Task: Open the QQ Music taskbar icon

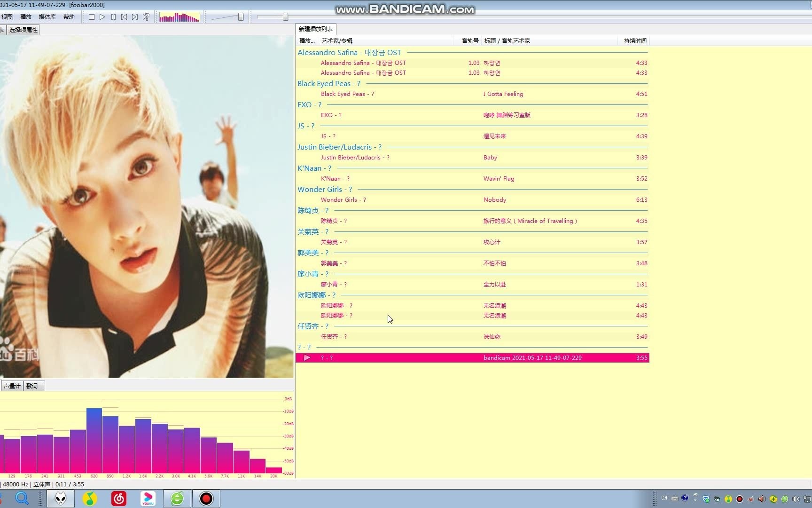Action: 89,498
